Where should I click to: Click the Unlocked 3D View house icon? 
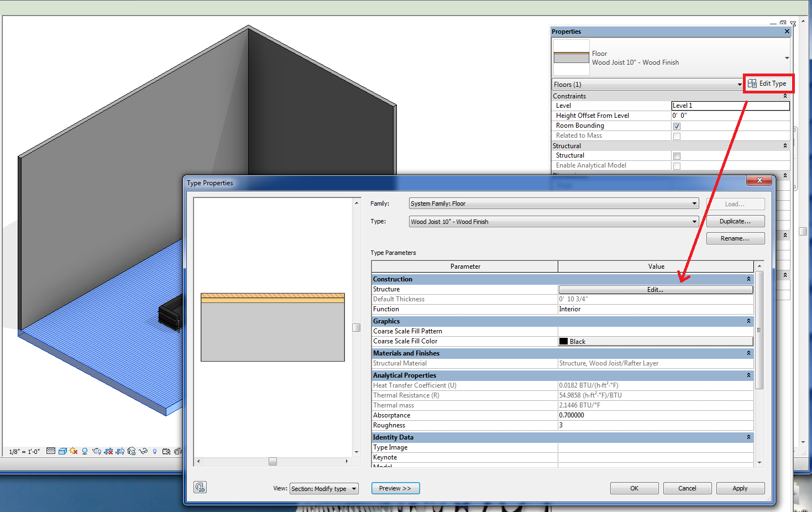pos(132,451)
